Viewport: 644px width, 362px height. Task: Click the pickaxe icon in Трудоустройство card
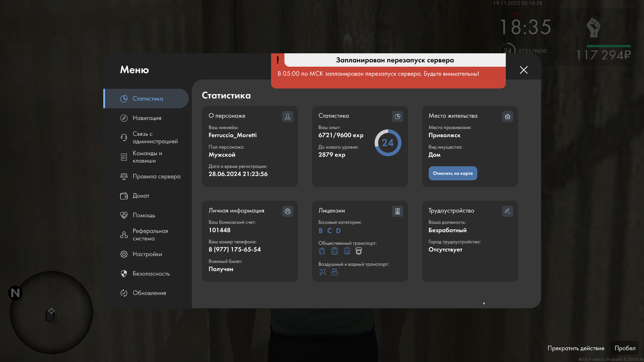(x=507, y=211)
